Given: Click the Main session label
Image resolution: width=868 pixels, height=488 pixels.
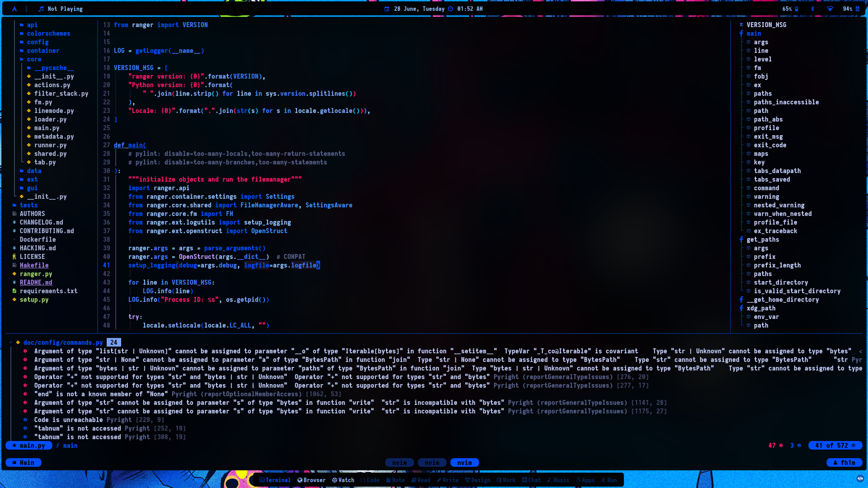Looking at the screenshot, I should pos(24,463).
